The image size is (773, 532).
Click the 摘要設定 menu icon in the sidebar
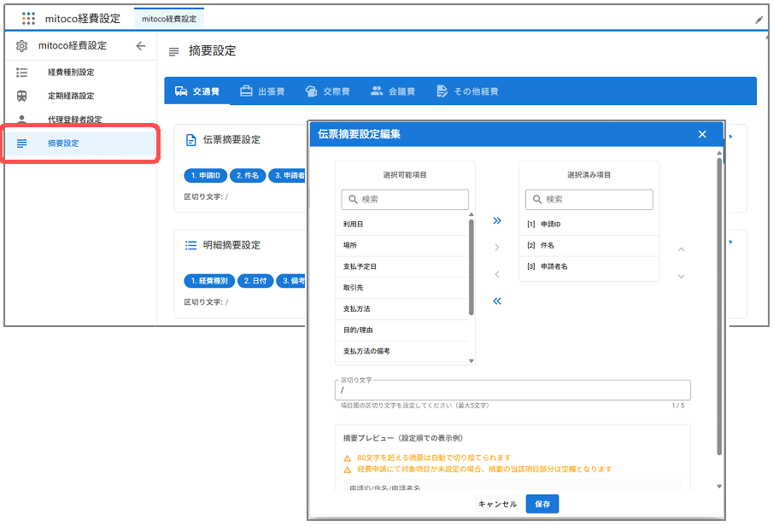pyautogui.click(x=22, y=143)
